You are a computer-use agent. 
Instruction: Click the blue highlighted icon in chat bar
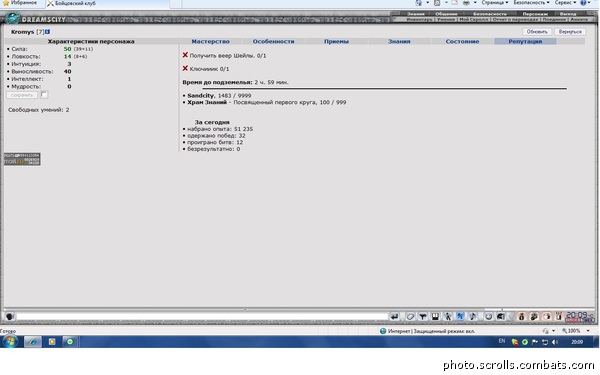click(x=460, y=316)
